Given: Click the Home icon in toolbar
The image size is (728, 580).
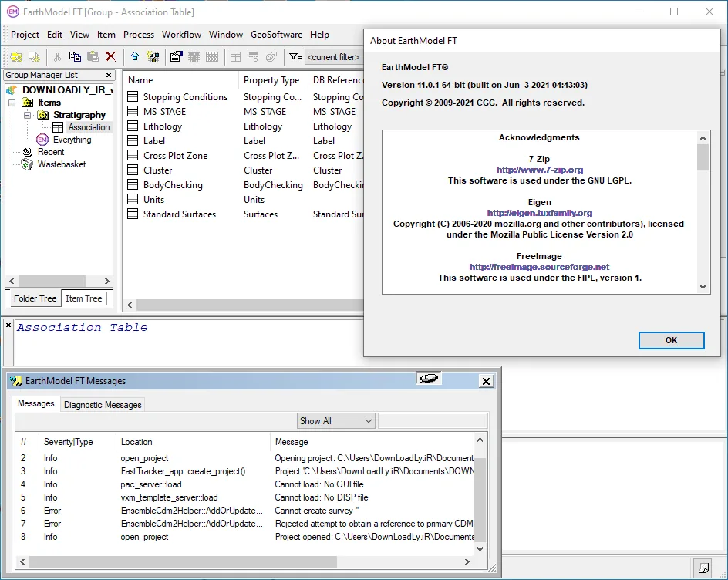Looking at the screenshot, I should pyautogui.click(x=135, y=56).
